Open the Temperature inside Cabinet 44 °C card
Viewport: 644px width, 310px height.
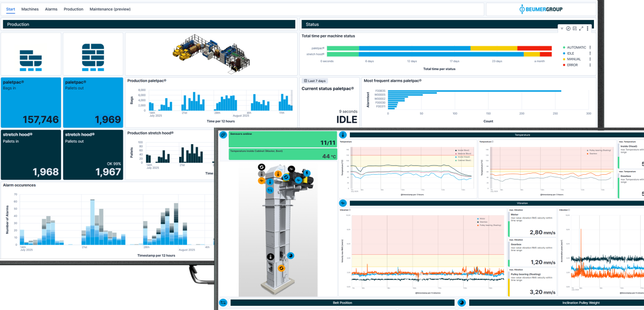coord(282,154)
